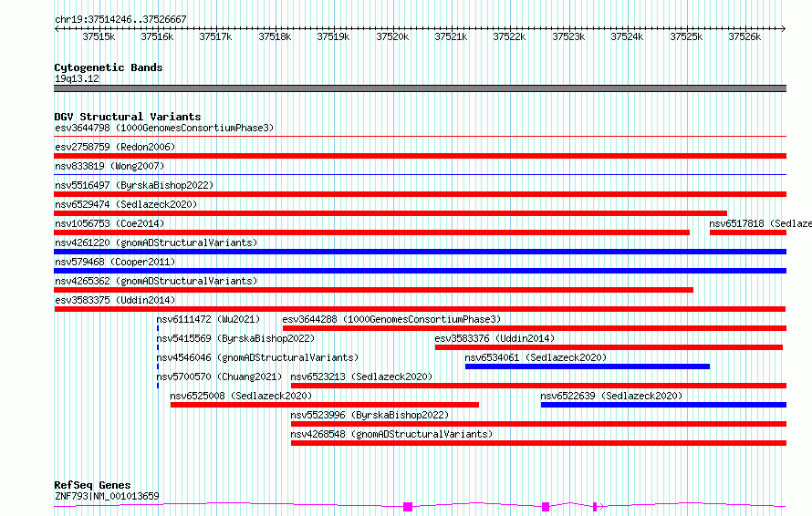Select the nsv6525008 red variant bar
Screen dimensions: 812x516
325,405
